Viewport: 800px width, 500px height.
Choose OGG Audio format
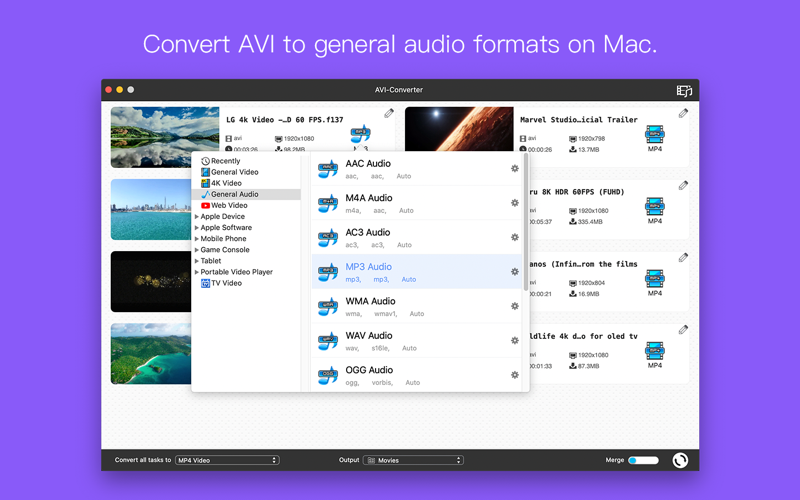point(416,375)
